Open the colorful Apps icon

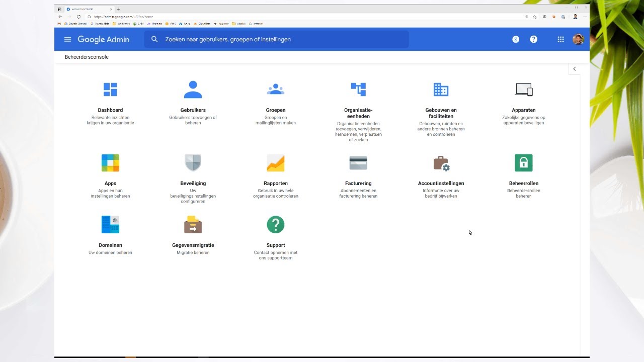pos(110,163)
